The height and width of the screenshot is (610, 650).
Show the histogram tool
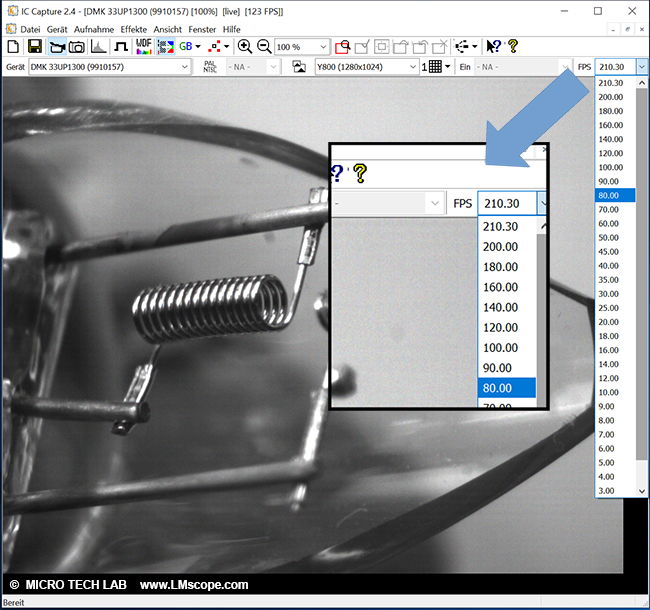[x=99, y=47]
